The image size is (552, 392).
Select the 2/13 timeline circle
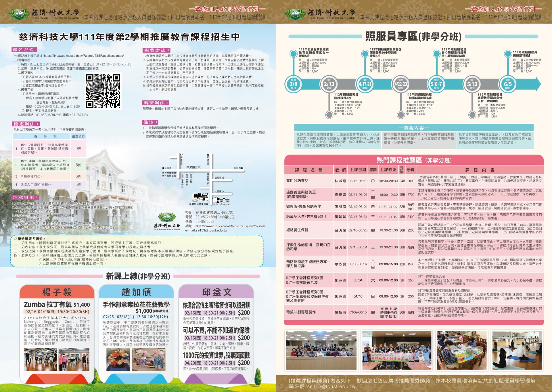tap(329, 84)
